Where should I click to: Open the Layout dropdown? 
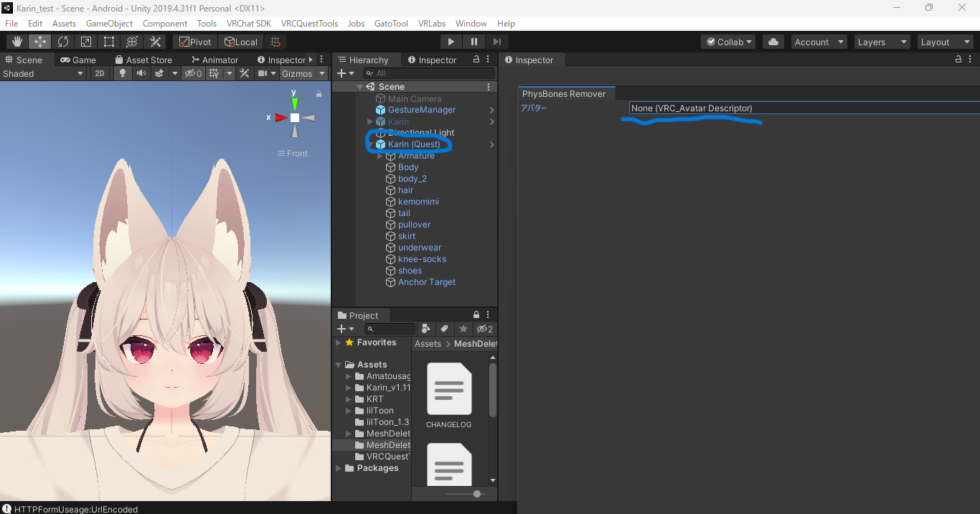click(x=945, y=42)
